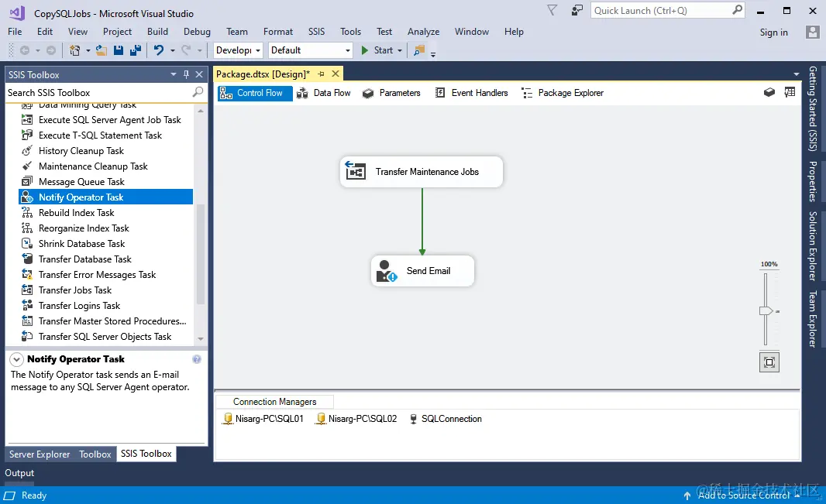This screenshot has height=504, width=826.
Task: Click the Transfer Master Stored Procedures icon
Action: coord(27,321)
